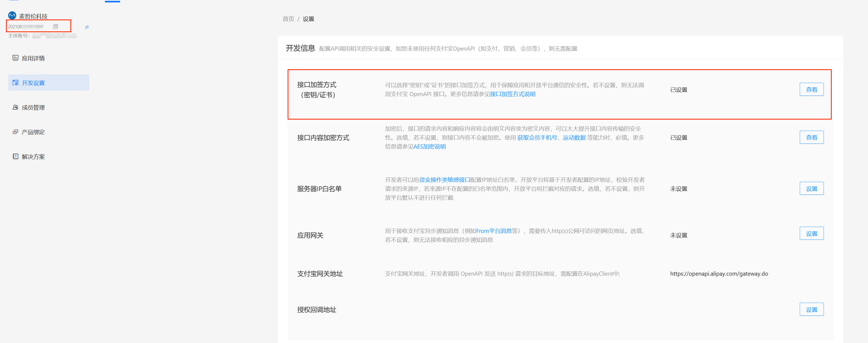This screenshot has width=868, height=343.
Task: Click the 主体账号 label
Action: click(x=18, y=35)
